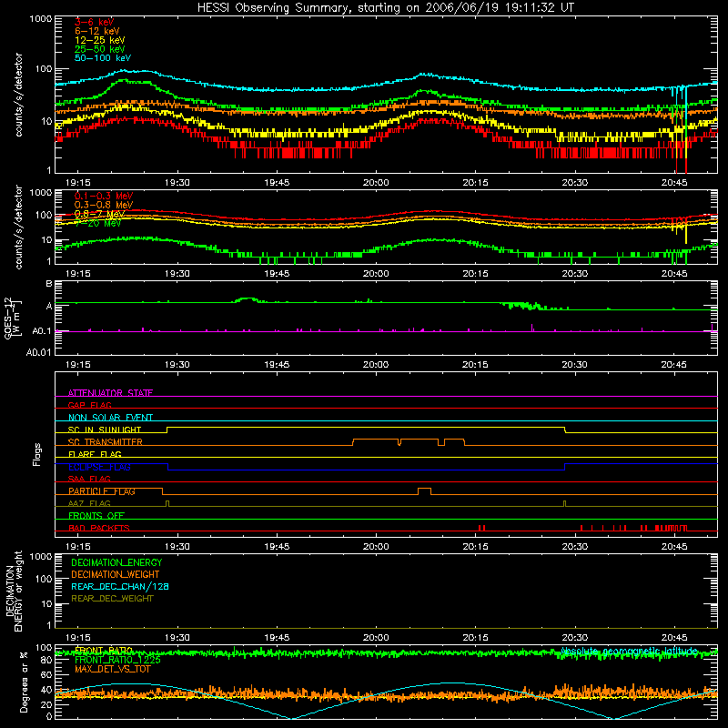Click counts/s/detector axis label of MeV panel
728x728 pixels.
[x=18, y=227]
